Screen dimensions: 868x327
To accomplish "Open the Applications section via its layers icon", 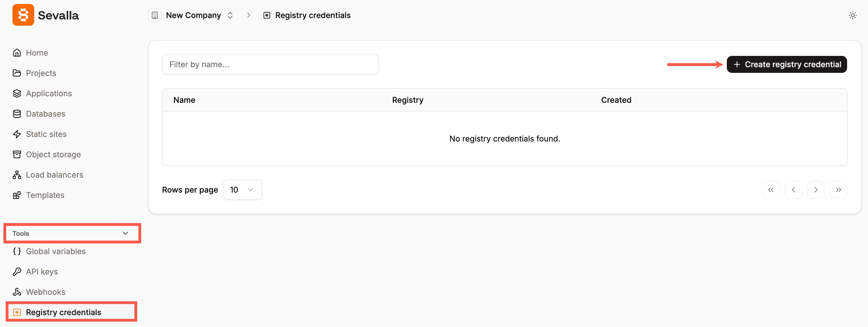I will tap(17, 93).
